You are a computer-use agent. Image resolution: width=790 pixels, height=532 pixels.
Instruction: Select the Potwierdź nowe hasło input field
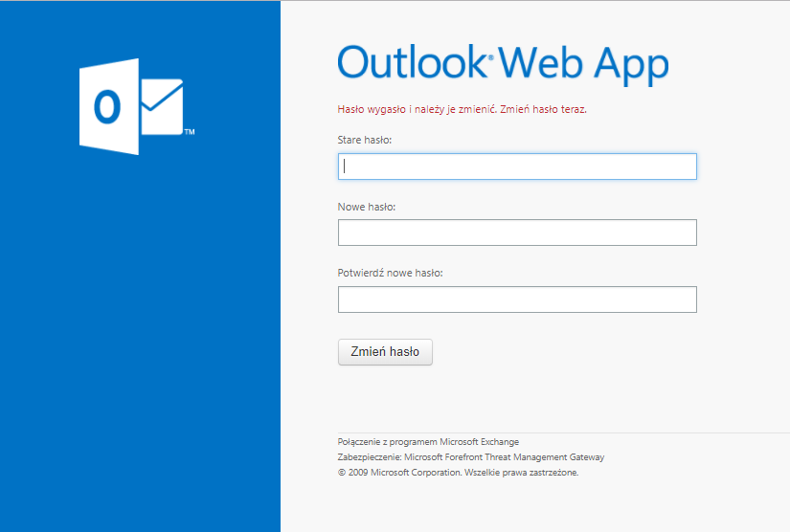[517, 299]
